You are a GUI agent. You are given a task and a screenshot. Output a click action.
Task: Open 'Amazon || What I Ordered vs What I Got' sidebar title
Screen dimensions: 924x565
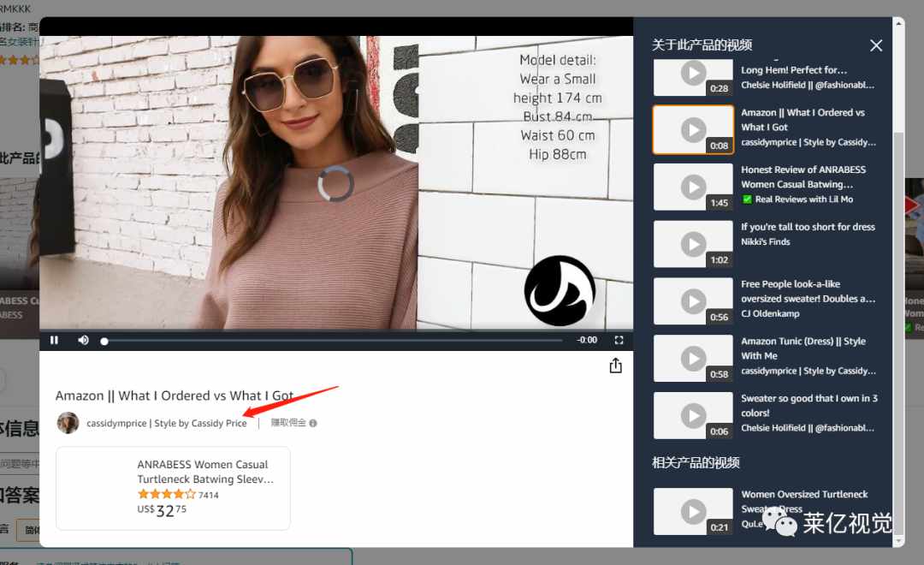803,120
